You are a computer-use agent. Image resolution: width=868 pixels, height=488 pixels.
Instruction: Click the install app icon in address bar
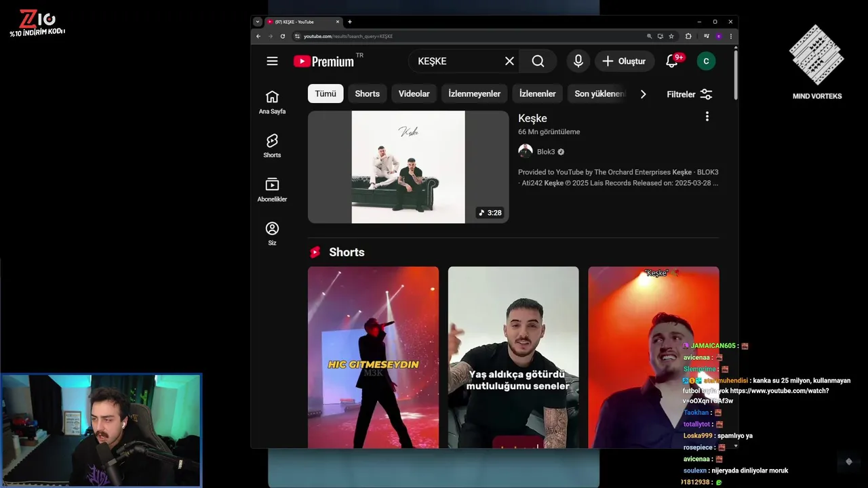(x=660, y=36)
